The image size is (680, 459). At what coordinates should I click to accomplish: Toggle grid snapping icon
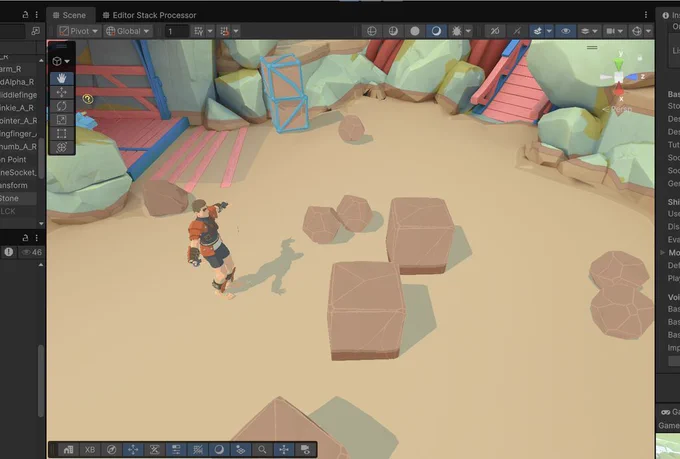tap(199, 31)
